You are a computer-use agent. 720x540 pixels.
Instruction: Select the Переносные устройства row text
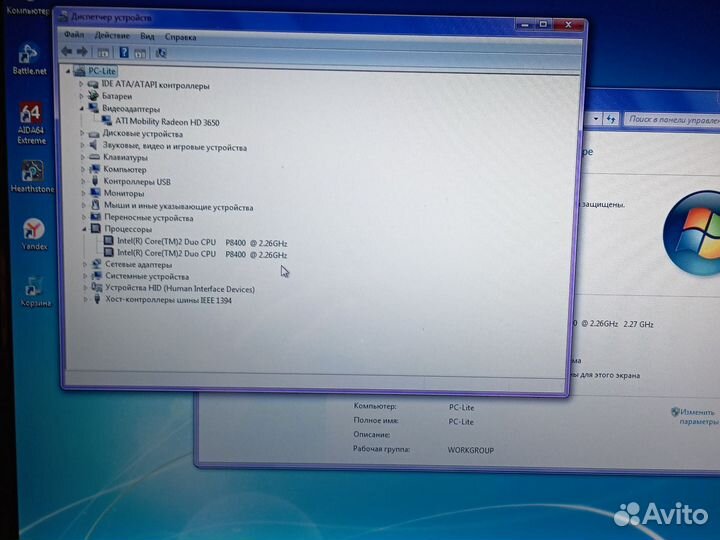pyautogui.click(x=149, y=218)
